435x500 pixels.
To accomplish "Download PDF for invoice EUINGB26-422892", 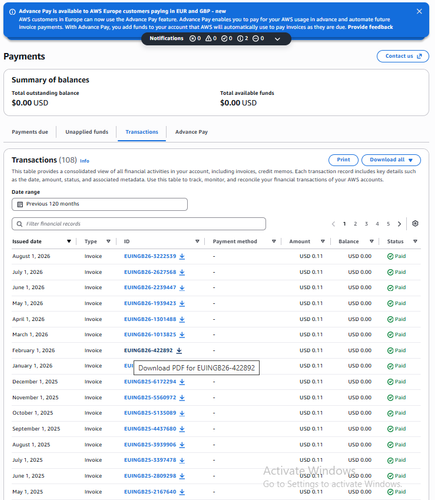I will pos(179,350).
